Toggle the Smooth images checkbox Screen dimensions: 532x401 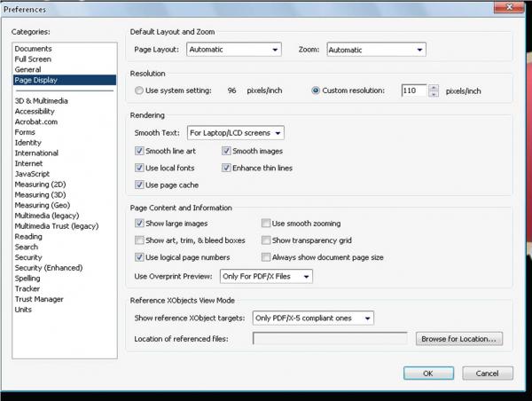[226, 151]
